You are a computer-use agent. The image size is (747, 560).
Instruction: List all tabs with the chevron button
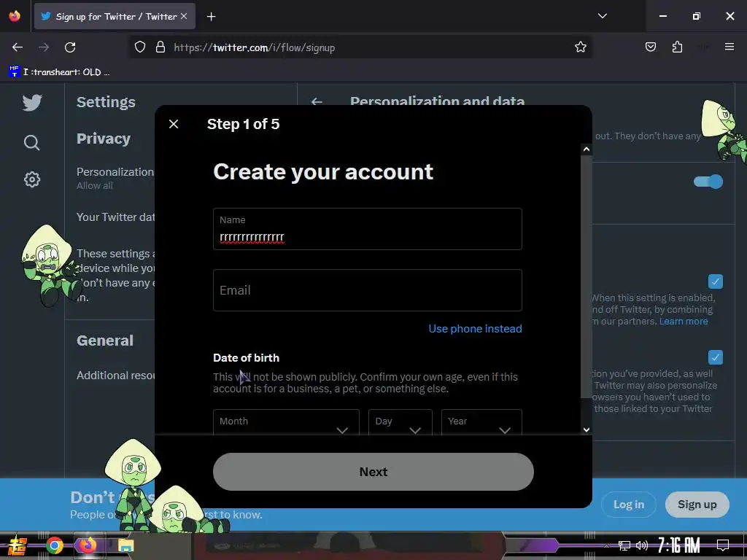(x=602, y=16)
